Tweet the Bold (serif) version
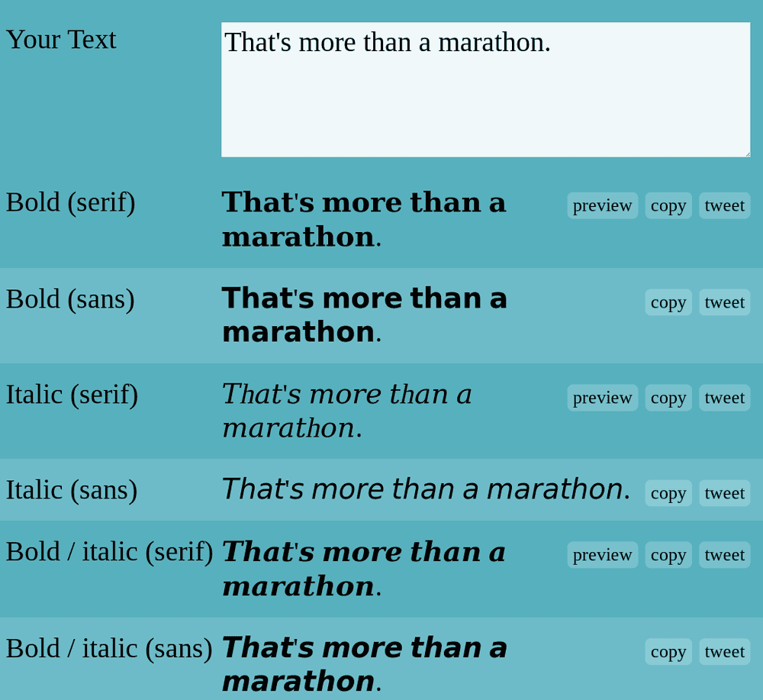This screenshot has width=763, height=700. 723,205
